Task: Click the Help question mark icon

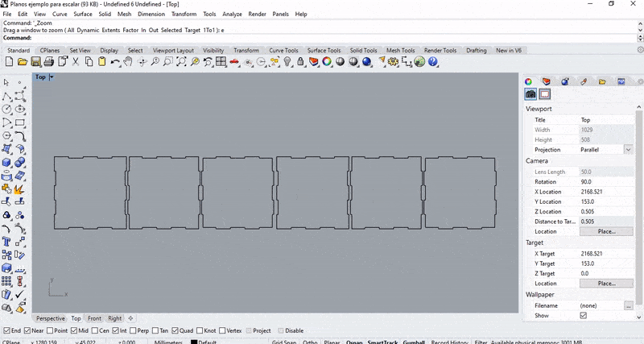Action: (x=433, y=62)
